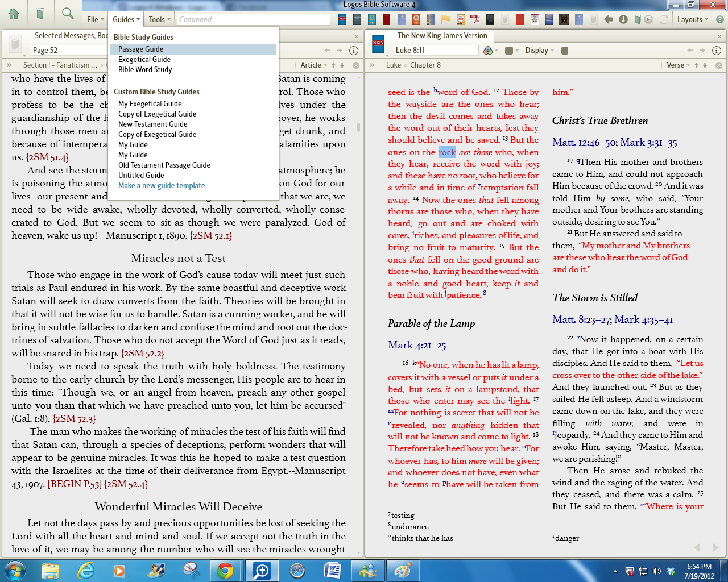The image size is (728, 582).
Task: Open the File menu
Action: pos(95,19)
